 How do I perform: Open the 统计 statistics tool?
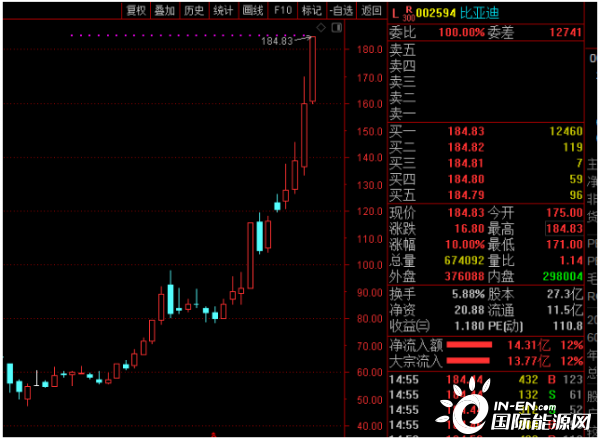point(223,11)
